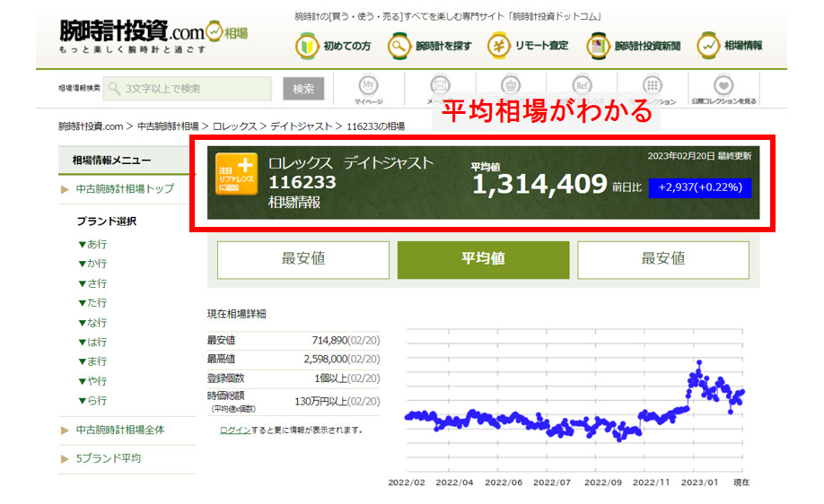The width and height of the screenshot is (824, 504).
Task: Open 中古腕時計相場トップ in sidebar menu
Action: click(125, 189)
